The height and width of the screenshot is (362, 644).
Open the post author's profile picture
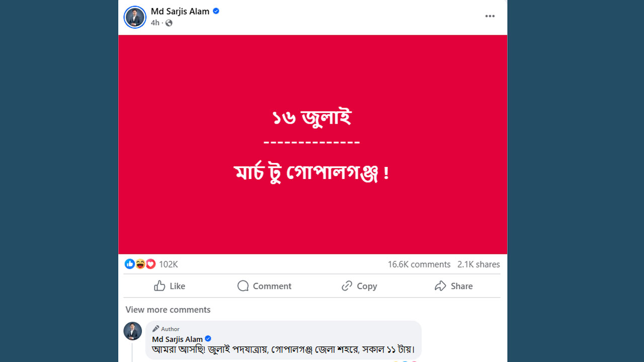pos(134,17)
